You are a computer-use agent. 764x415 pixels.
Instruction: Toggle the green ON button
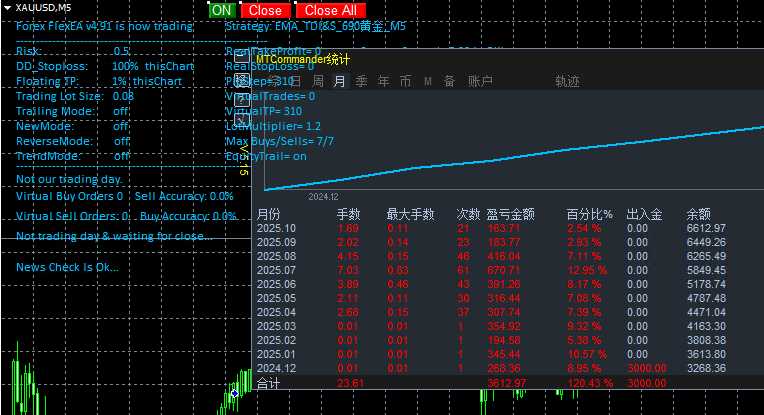(221, 10)
